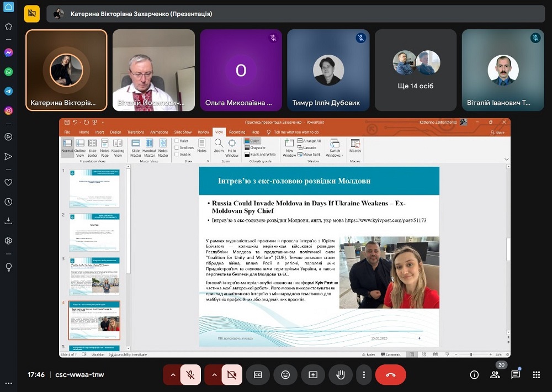Raise hand in the meeting
The width and height of the screenshot is (552, 392).
341,375
